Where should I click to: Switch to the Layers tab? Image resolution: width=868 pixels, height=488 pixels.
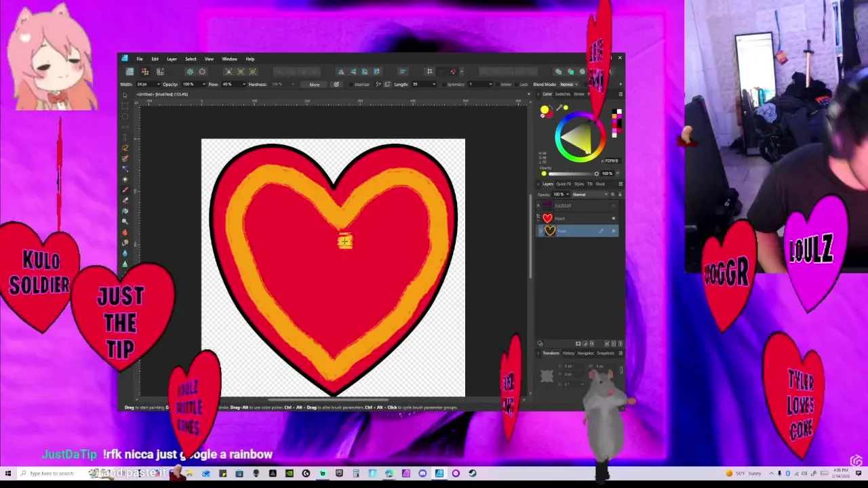[549, 184]
